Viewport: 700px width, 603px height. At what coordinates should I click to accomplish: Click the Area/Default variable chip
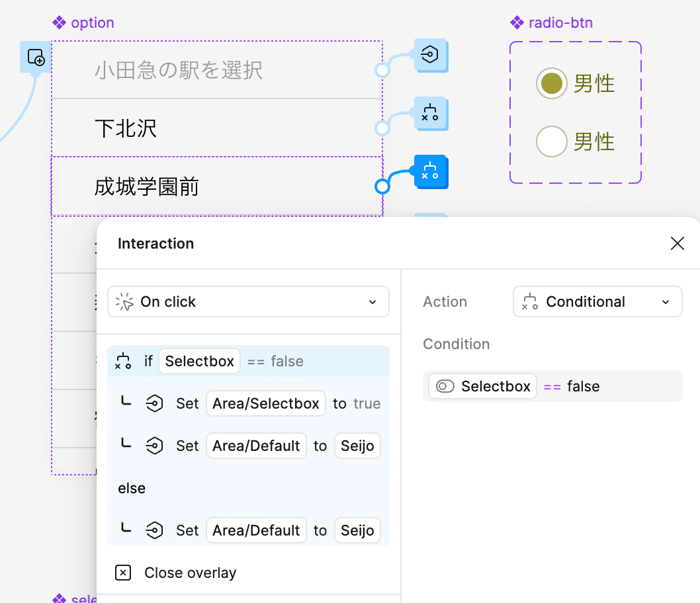click(x=256, y=446)
